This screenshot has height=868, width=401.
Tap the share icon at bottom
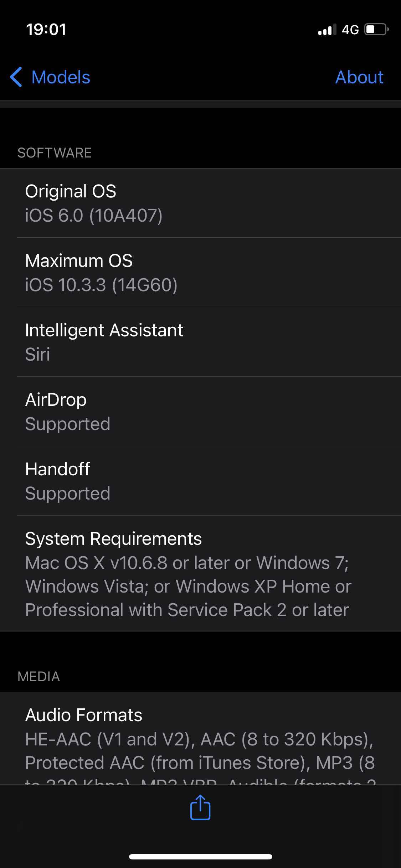200,808
